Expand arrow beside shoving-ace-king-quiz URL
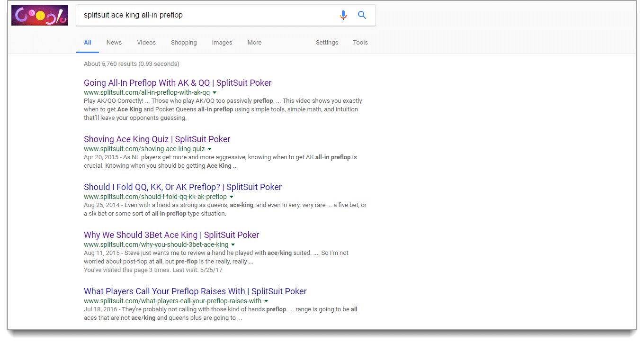Image resolution: width=644 pixels, height=344 pixels. [209, 149]
